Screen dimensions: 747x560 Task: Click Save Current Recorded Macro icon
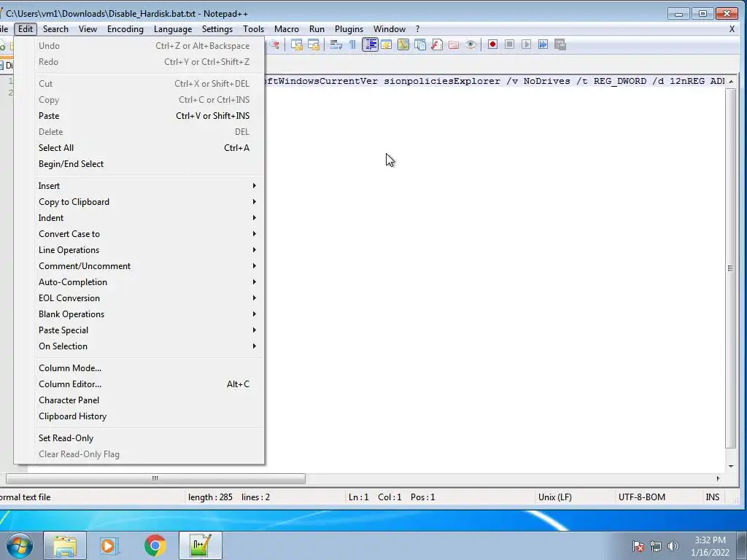click(x=560, y=44)
